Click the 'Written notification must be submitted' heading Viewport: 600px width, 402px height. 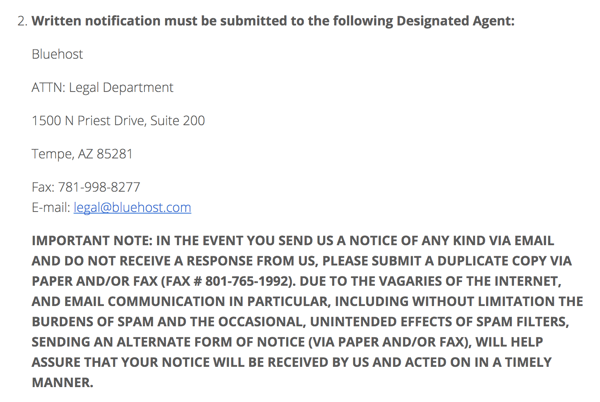273,21
